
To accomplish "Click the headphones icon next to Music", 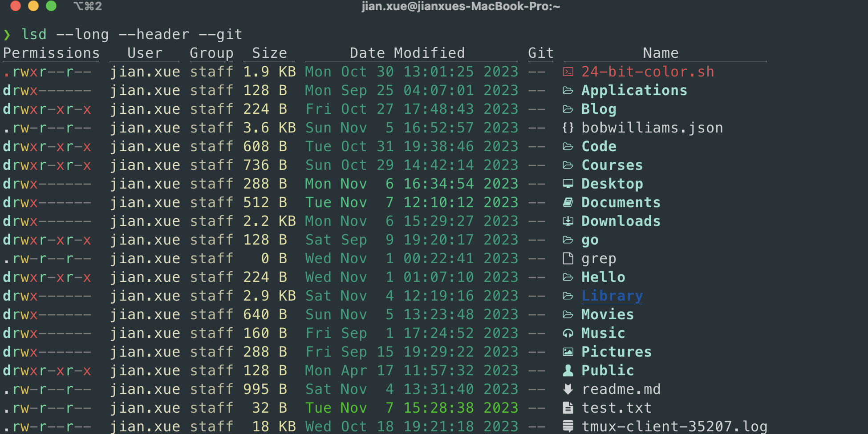I will click(x=568, y=333).
